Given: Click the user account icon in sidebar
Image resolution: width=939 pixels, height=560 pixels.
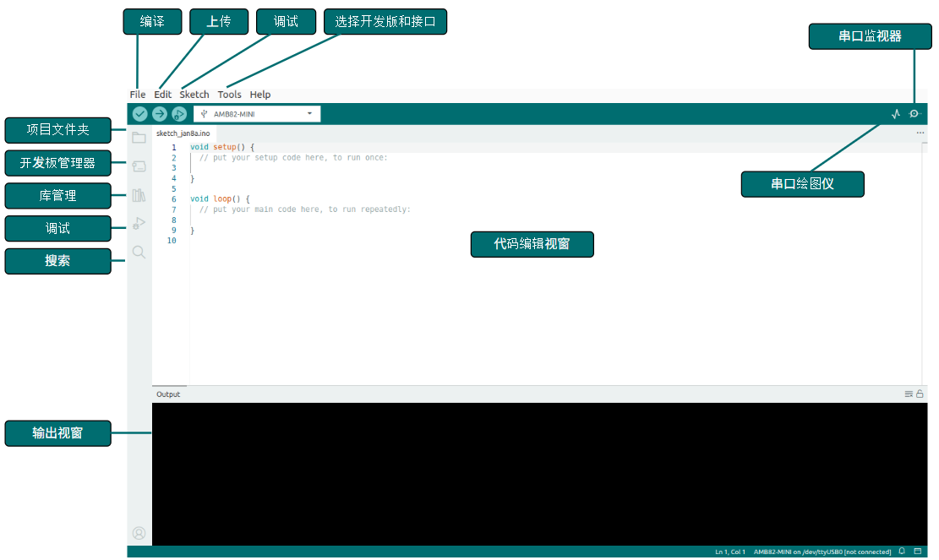Looking at the screenshot, I should coord(139,533).
